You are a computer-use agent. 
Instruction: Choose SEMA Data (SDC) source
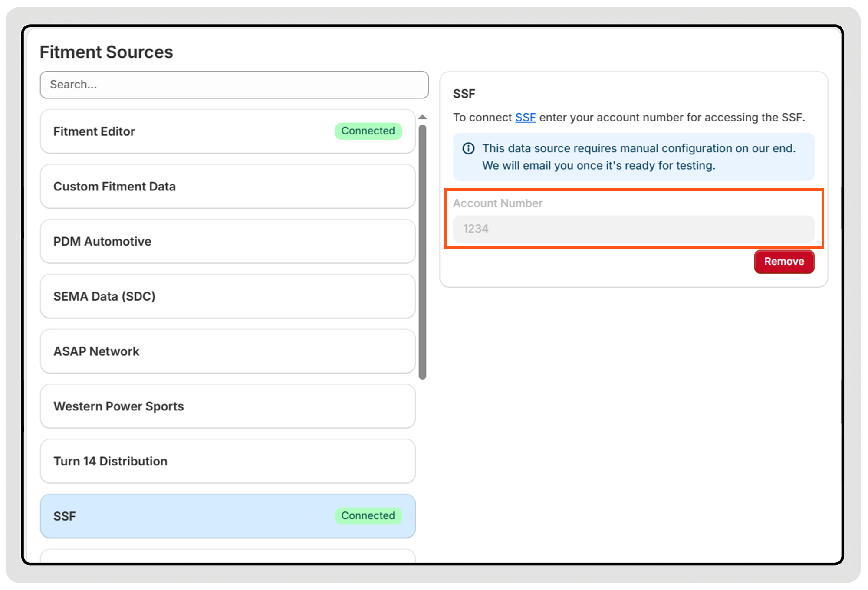(x=228, y=296)
